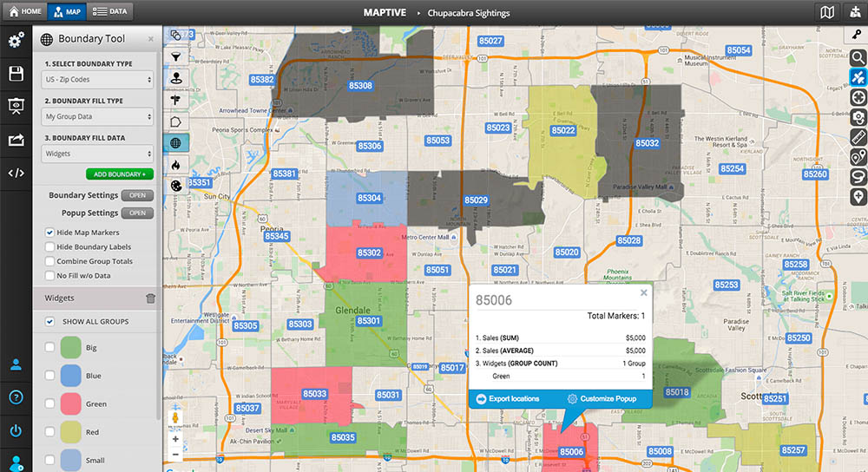Open the My Group Data fill type dropdown
The height and width of the screenshot is (472, 868).
(x=97, y=117)
